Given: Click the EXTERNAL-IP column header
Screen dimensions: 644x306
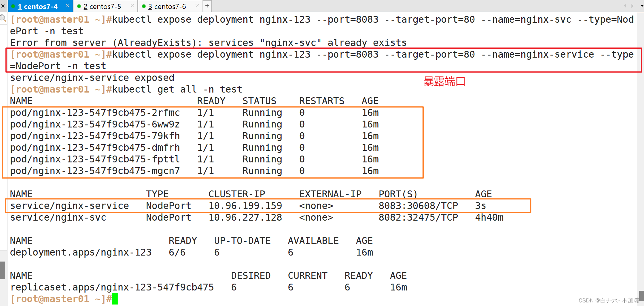Looking at the screenshot, I should point(331,194).
